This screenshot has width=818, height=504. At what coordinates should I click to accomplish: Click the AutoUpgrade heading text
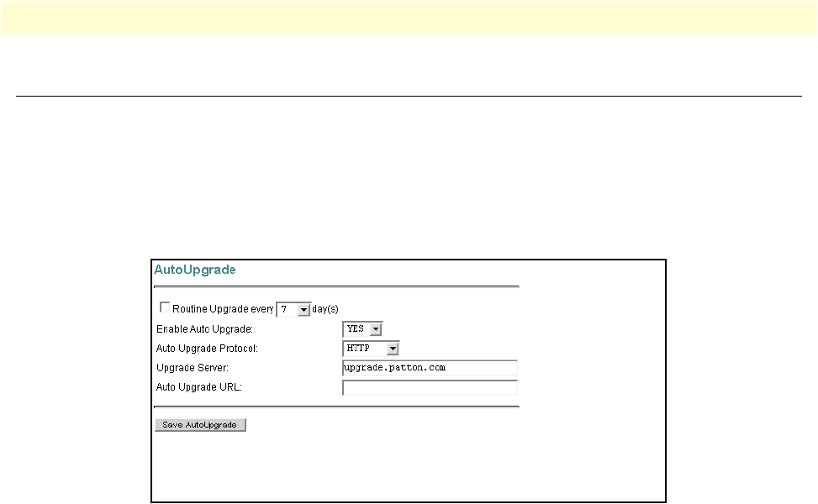(x=194, y=270)
